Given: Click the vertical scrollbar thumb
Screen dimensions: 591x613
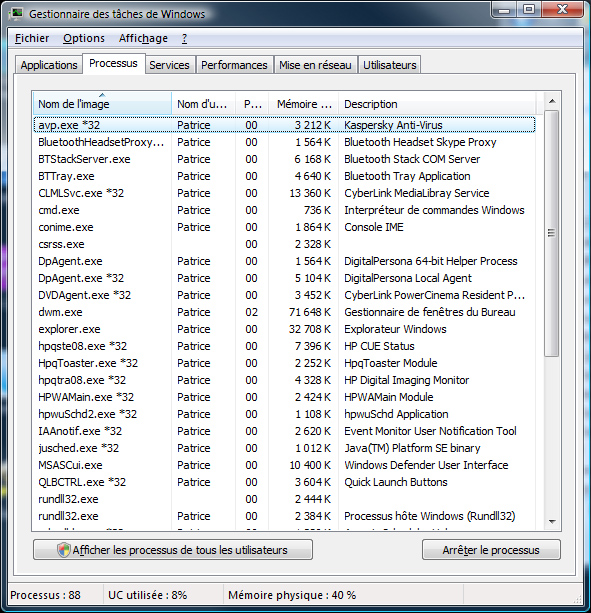Looking at the screenshot, I should 552,233.
